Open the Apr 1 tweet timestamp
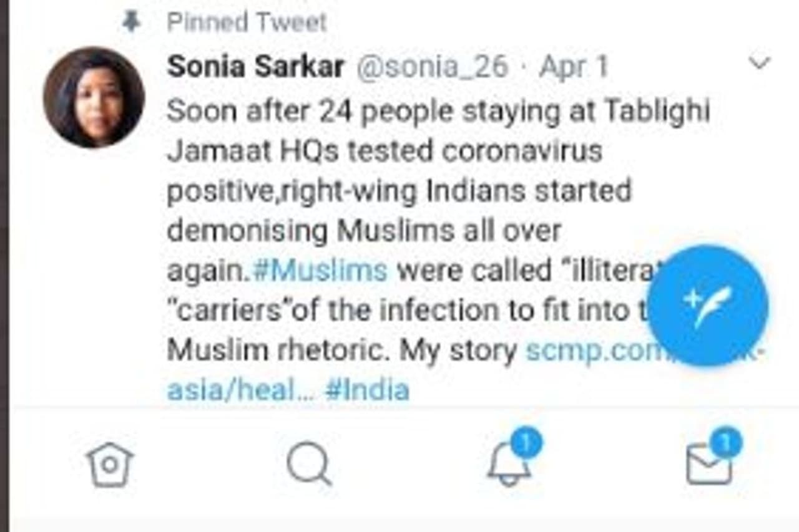Screen dimensions: 799x532 [x=573, y=67]
